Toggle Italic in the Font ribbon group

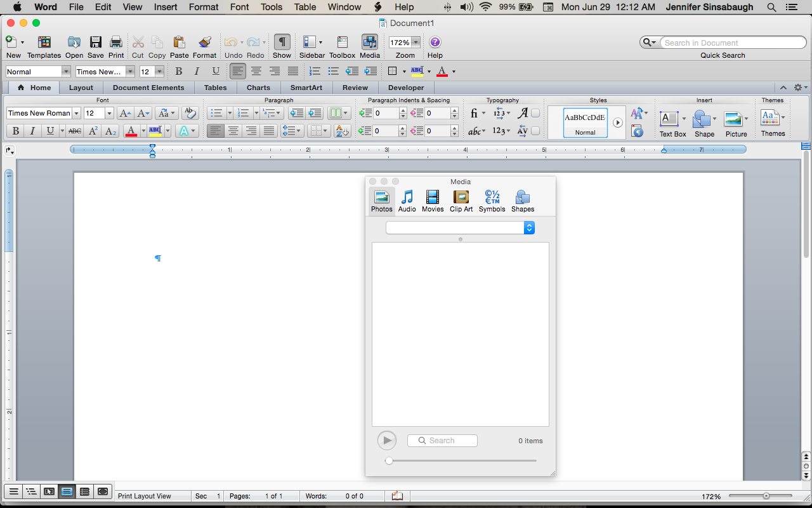pyautogui.click(x=32, y=131)
